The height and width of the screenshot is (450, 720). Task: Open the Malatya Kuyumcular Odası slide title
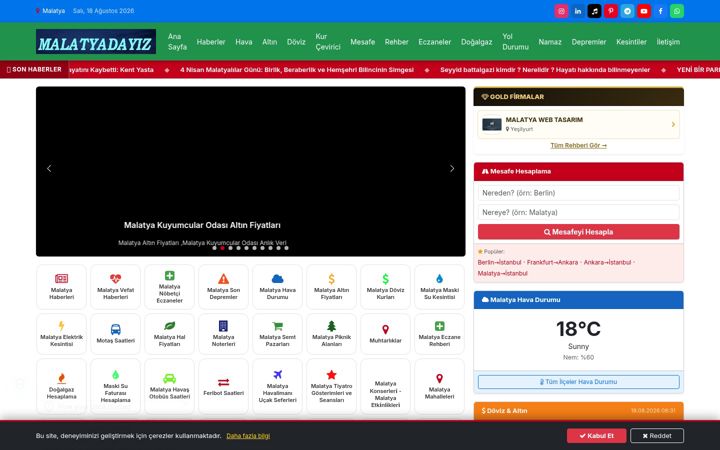[202, 225]
